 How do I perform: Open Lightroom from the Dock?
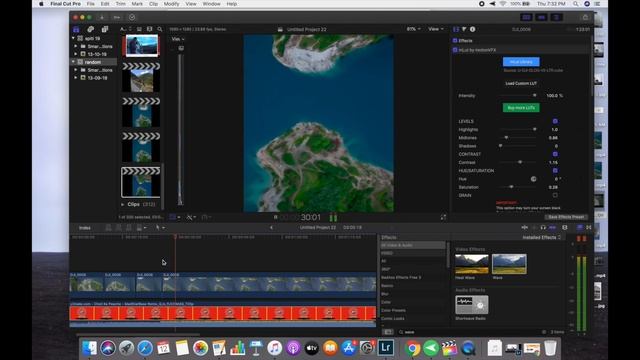(x=386, y=348)
